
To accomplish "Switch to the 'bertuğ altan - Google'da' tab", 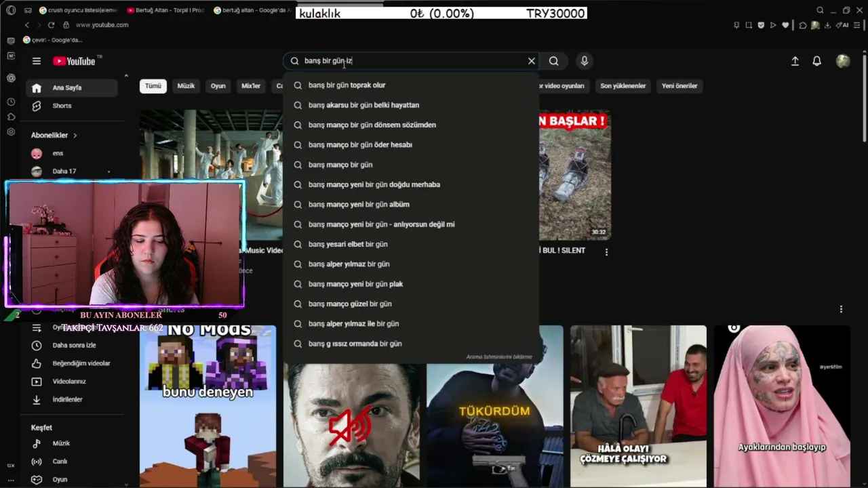I will (253, 10).
